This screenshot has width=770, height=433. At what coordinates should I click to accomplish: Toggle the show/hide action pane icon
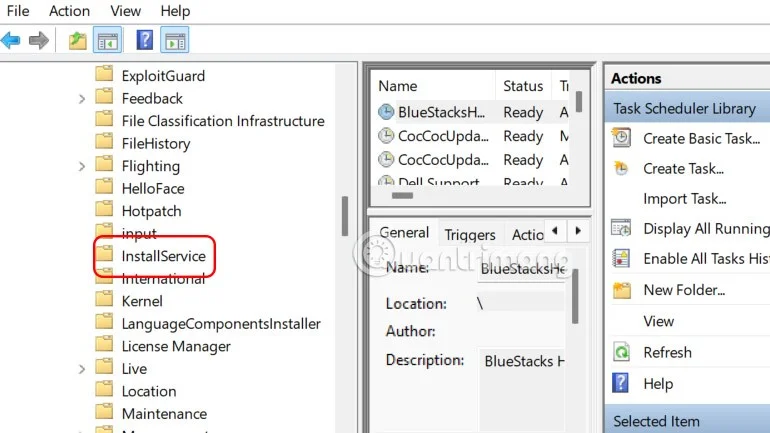click(175, 40)
